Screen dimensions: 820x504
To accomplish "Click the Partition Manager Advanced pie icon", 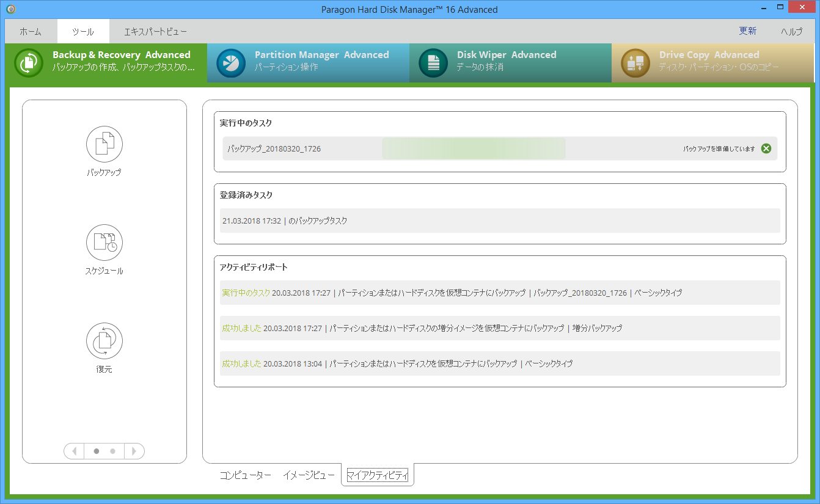I will pos(231,63).
